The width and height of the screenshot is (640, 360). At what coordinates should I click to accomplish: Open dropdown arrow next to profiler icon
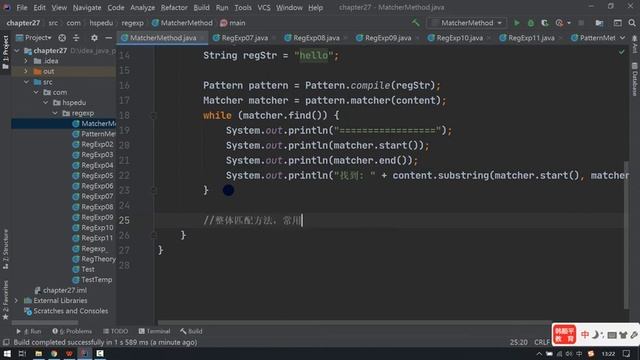pos(569,23)
